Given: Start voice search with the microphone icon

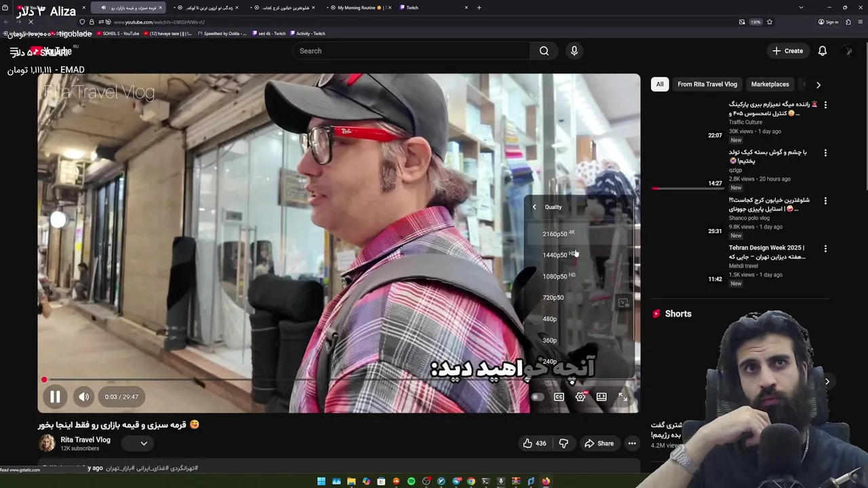Looking at the screenshot, I should (574, 51).
